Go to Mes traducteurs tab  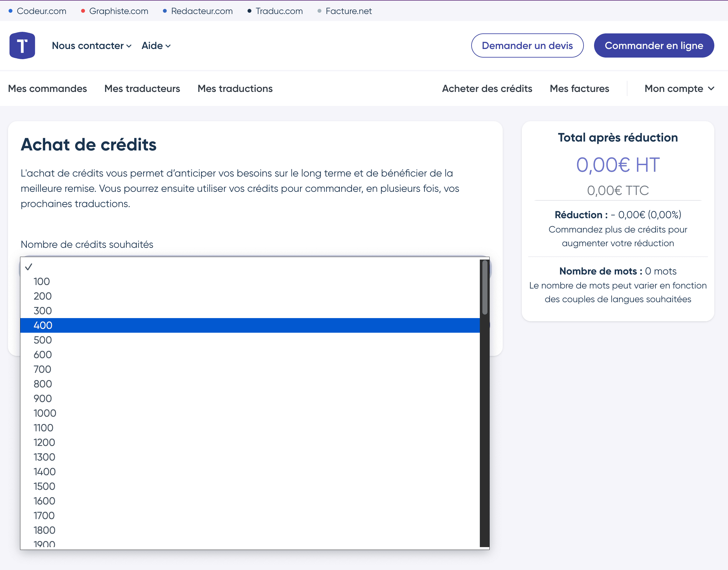142,88
